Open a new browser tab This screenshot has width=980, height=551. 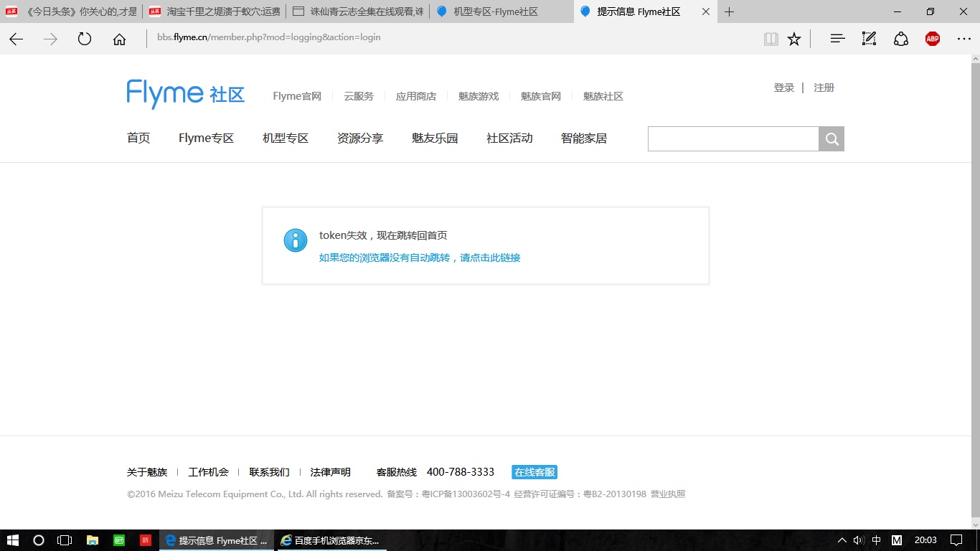click(x=727, y=11)
